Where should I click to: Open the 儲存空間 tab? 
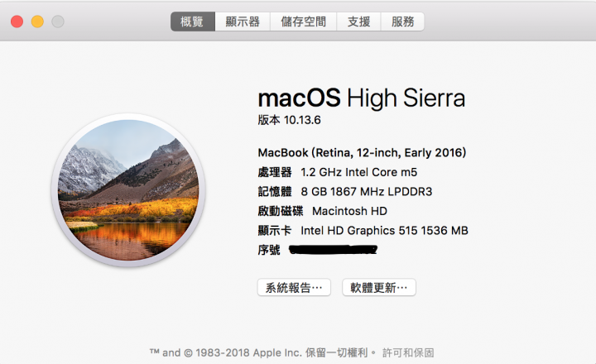(303, 22)
